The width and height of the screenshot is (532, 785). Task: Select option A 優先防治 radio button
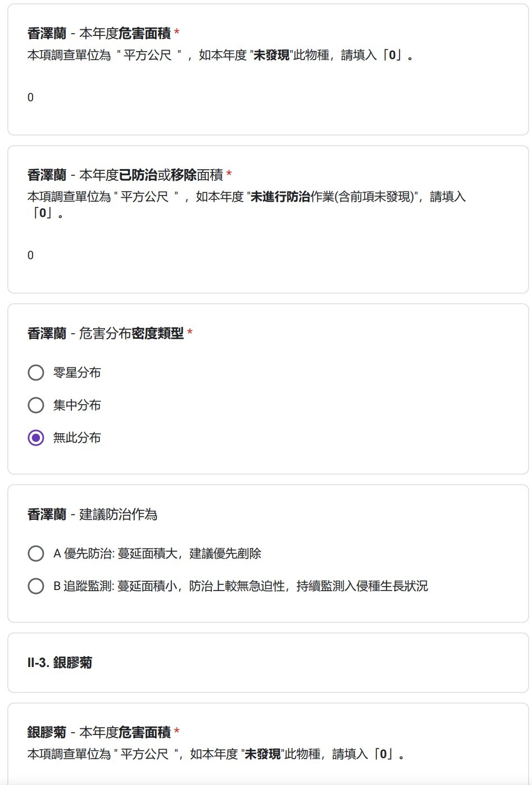[36, 553]
